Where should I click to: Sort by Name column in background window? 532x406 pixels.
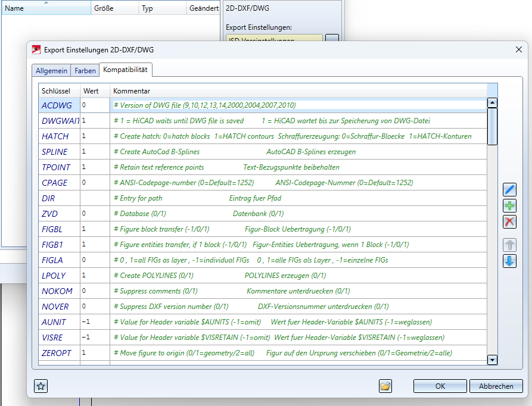pos(46,8)
